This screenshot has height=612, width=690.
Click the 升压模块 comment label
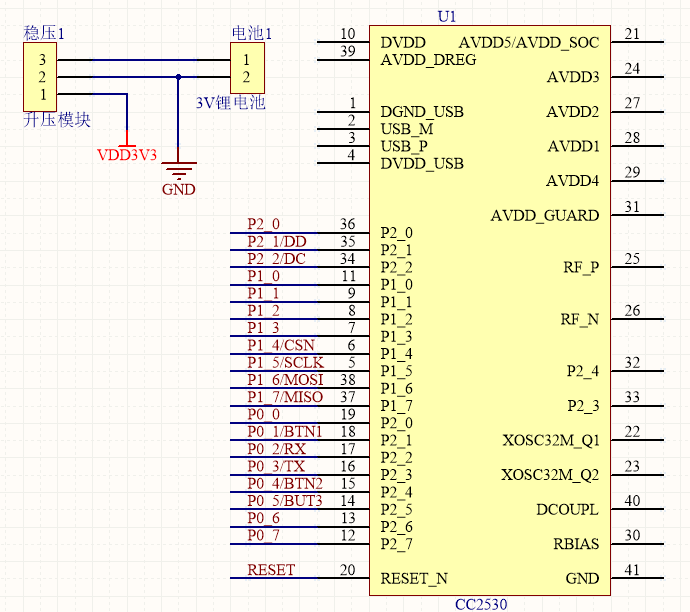57,120
